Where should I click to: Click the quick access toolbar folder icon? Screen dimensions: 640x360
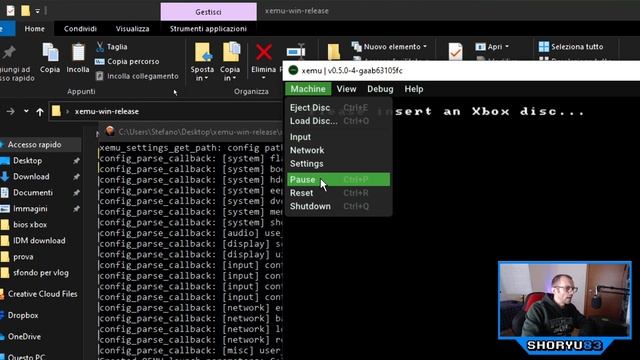25,11
